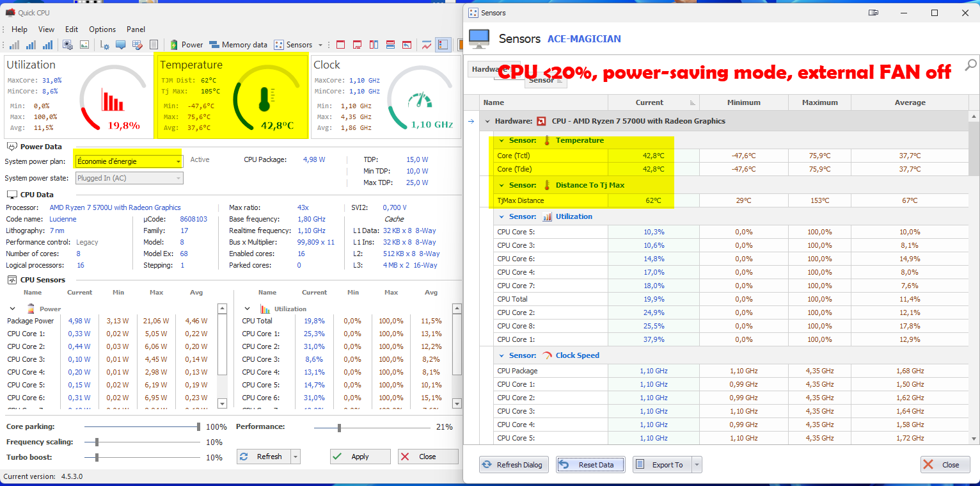Screen dimensions: 980x486
Task: Click the Apply button
Action: pos(360,457)
